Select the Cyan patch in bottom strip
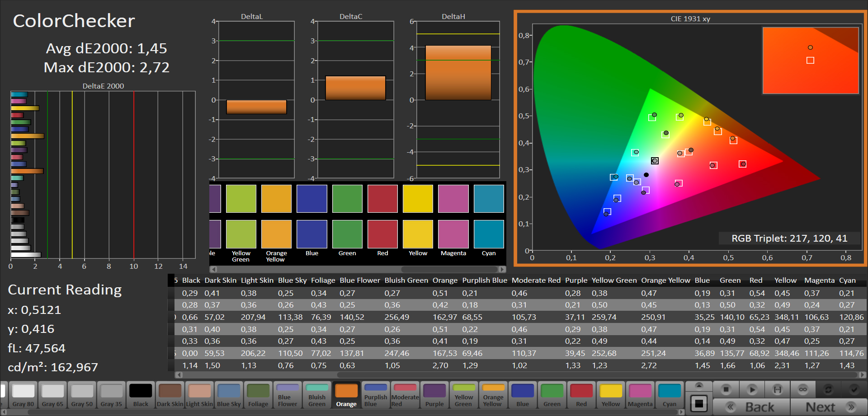The image size is (868, 416). (670, 395)
